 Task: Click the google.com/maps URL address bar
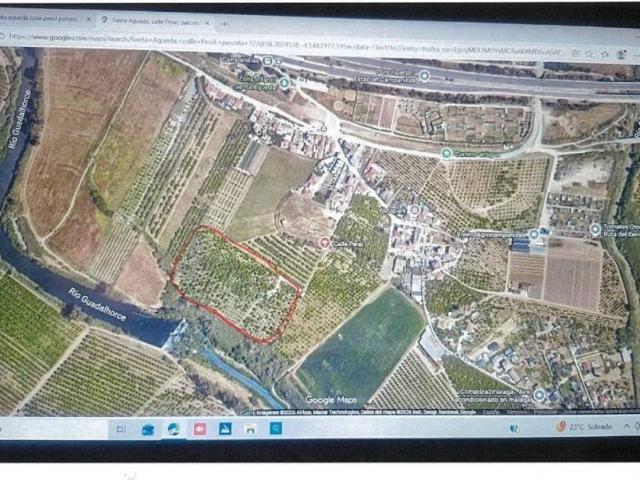[286, 42]
